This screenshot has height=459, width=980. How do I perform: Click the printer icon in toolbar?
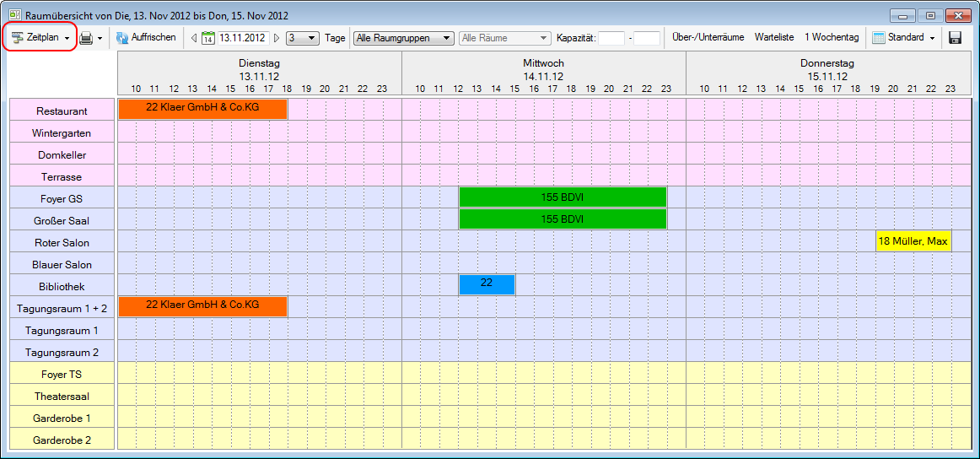[x=86, y=38]
